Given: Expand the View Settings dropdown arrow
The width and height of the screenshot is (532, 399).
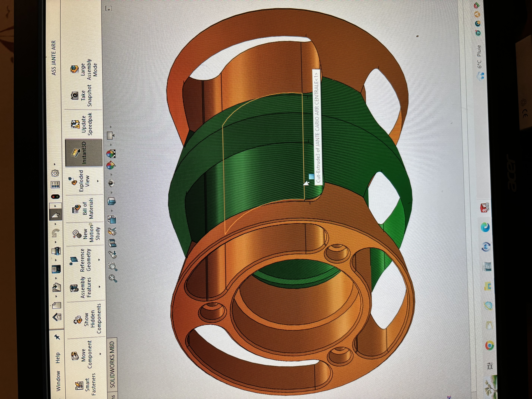Looking at the screenshot, I should tap(111, 127).
